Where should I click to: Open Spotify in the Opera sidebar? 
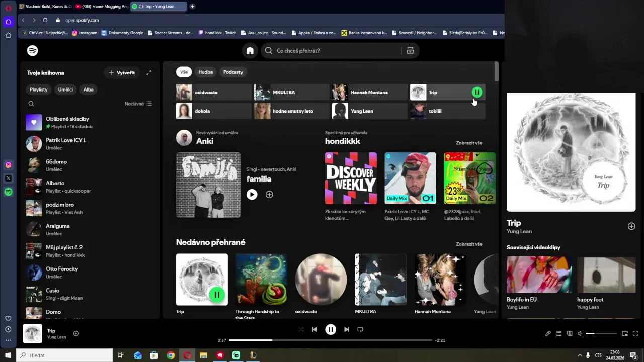[8, 192]
